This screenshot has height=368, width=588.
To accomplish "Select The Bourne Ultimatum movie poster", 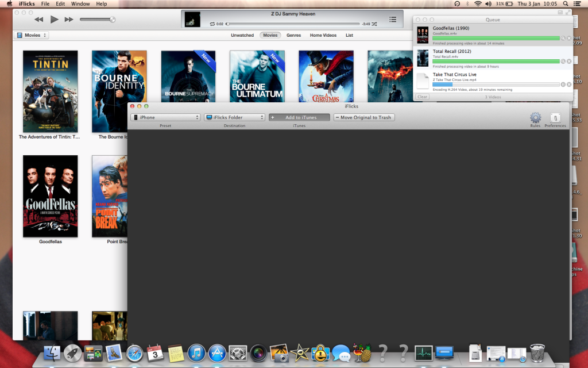I will pyautogui.click(x=257, y=76).
